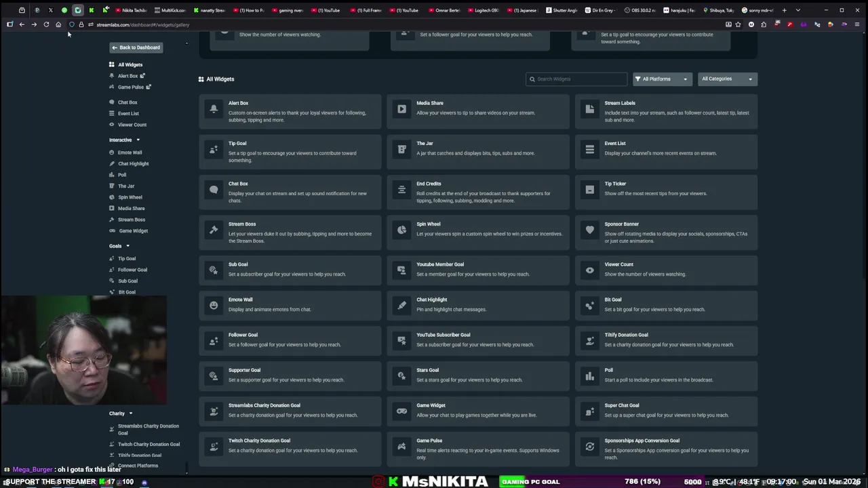
Task: Click the Sponsorships App Conversion Goal icon
Action: 589,446
